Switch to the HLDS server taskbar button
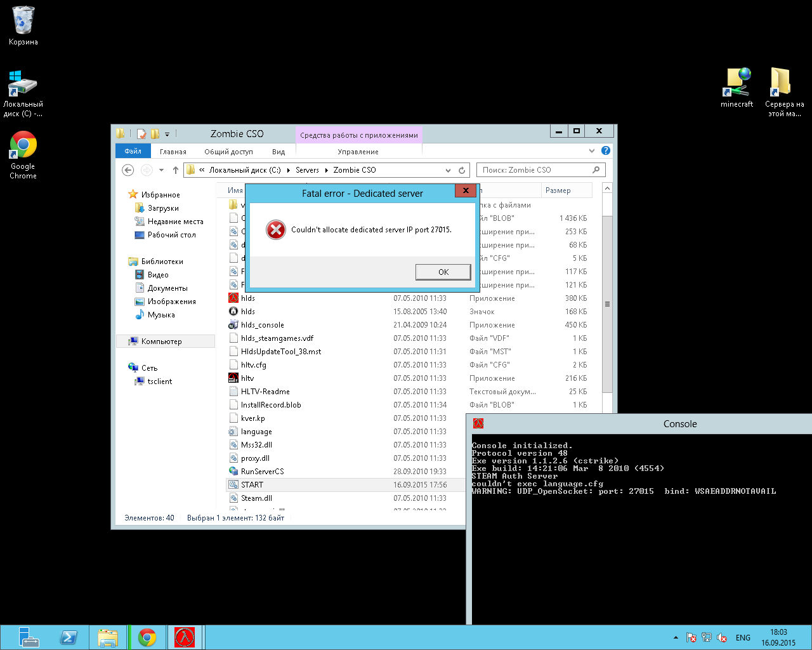This screenshot has height=650, width=812. pos(185,637)
